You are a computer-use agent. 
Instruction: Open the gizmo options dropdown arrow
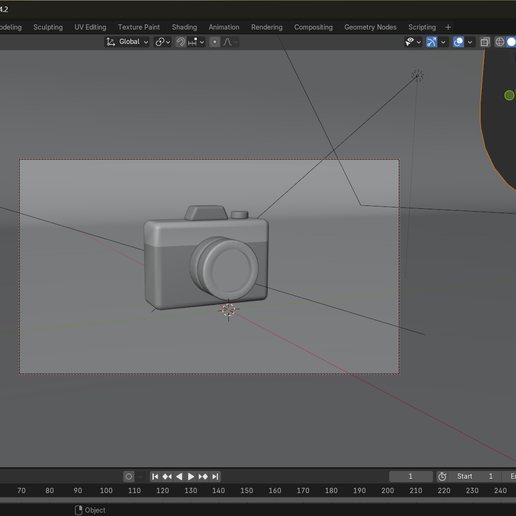(x=443, y=42)
